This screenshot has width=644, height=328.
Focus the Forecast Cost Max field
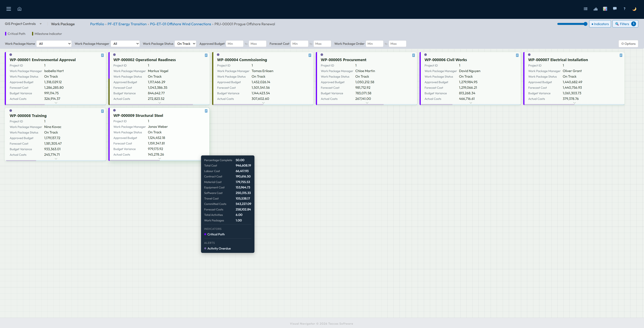[322, 44]
